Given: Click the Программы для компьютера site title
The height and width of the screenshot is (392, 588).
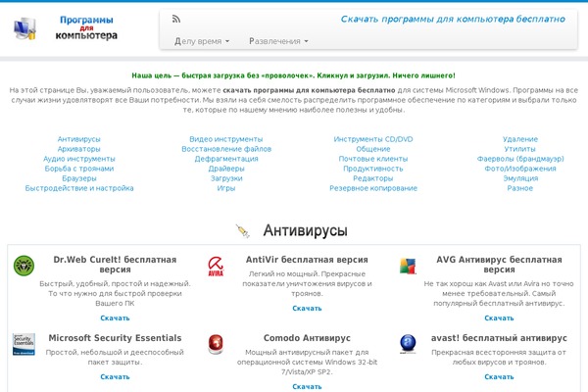Looking at the screenshot, I should pos(86,27).
